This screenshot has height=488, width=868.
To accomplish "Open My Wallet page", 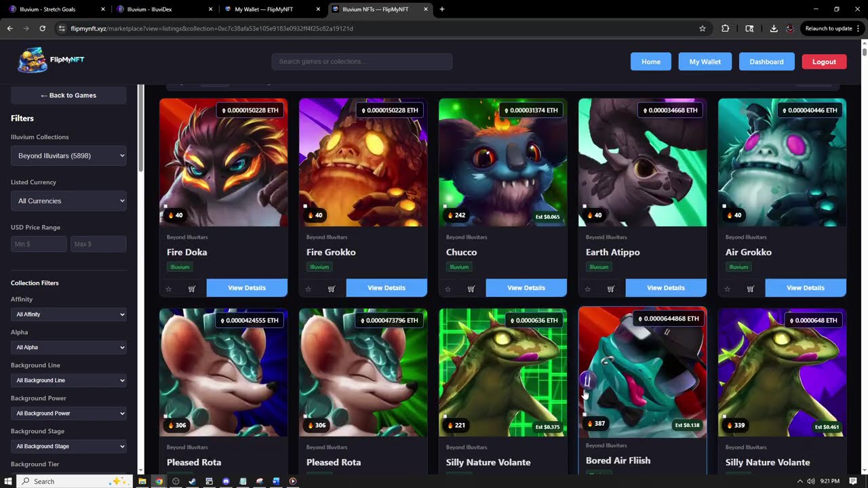I will [705, 62].
